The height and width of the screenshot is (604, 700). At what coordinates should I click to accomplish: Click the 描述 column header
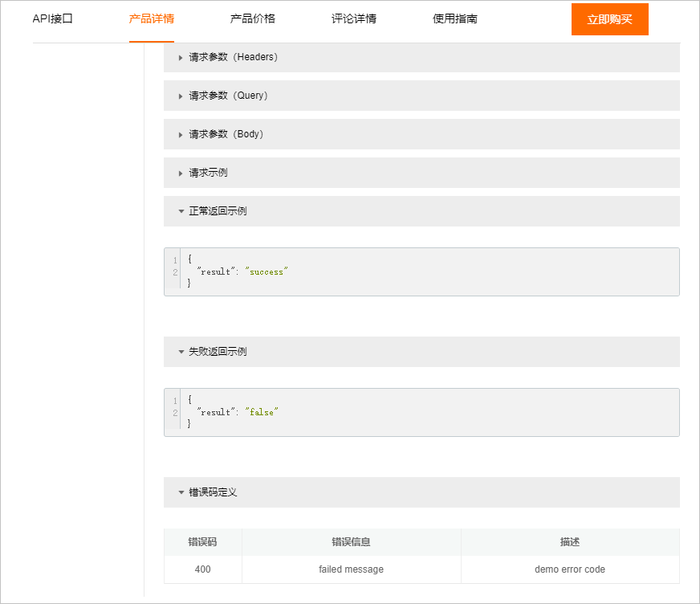click(x=570, y=542)
